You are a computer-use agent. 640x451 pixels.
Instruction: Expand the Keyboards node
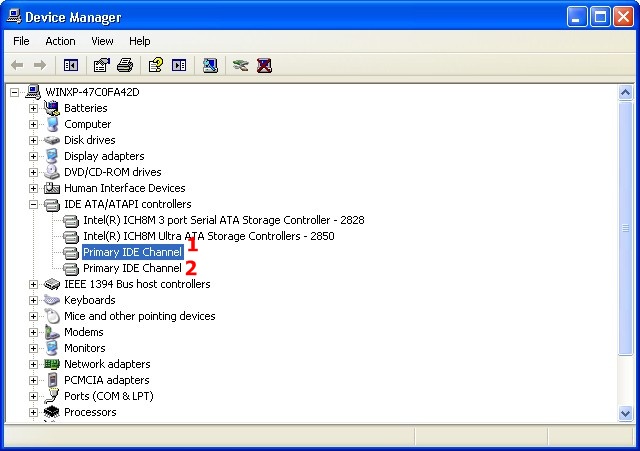pos(33,300)
